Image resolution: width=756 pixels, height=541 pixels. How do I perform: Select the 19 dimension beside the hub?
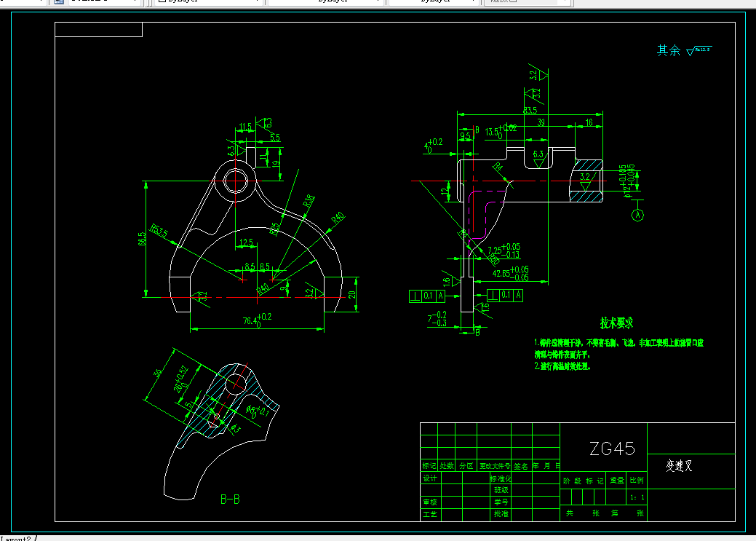tap(276, 164)
